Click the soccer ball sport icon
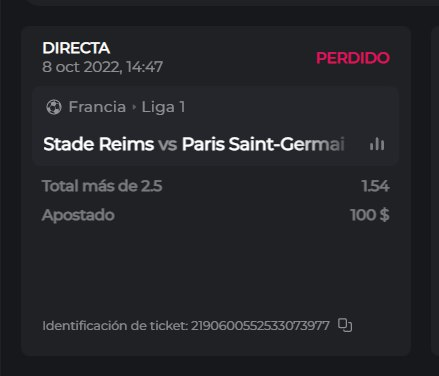The width and height of the screenshot is (439, 376). click(x=54, y=107)
